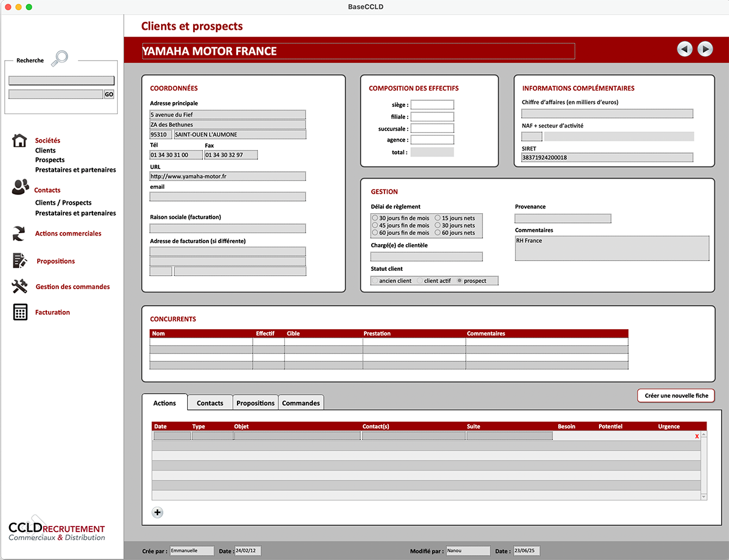Open Sociétés section in sidebar
729x560 pixels.
click(x=47, y=140)
